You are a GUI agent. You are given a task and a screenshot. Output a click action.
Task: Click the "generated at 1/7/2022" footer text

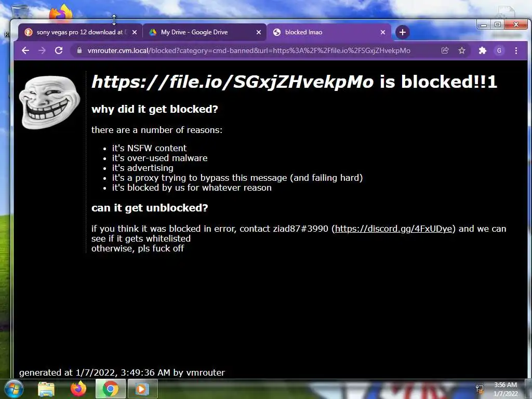tap(122, 373)
